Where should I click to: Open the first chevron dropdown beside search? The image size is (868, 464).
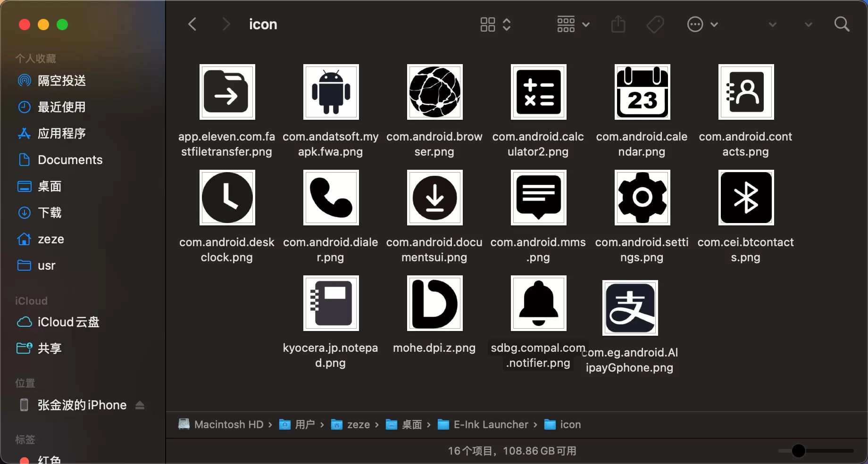click(x=772, y=25)
